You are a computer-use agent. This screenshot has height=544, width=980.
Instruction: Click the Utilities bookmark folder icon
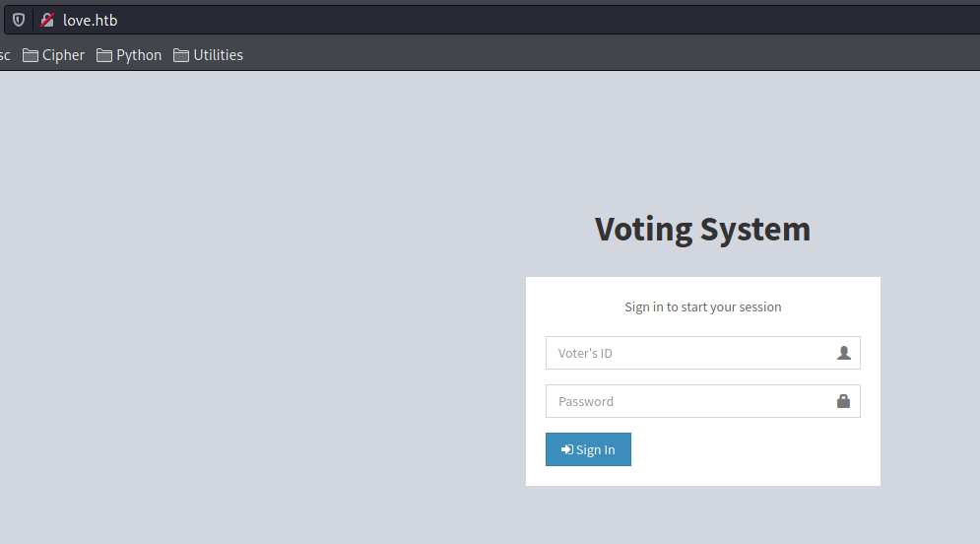pyautogui.click(x=181, y=55)
